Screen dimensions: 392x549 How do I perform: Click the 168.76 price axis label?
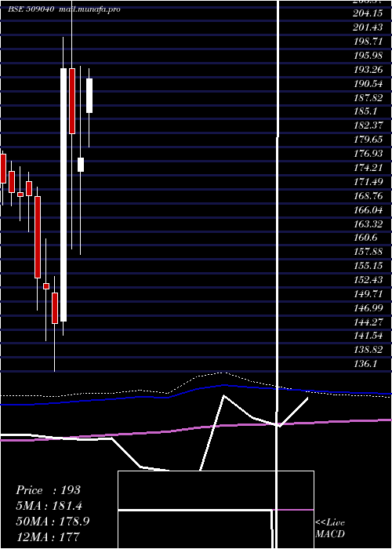click(368, 195)
